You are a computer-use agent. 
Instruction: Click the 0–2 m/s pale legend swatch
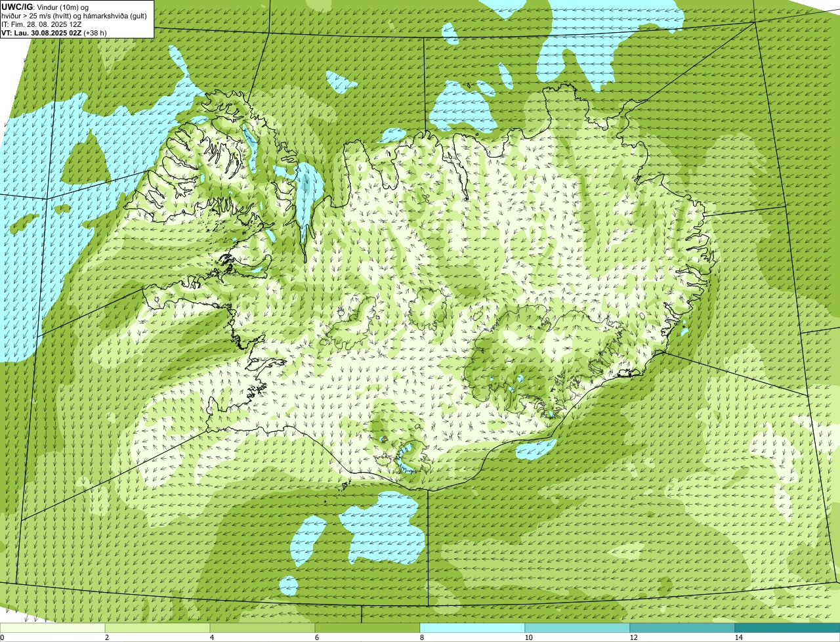[x=52, y=628]
